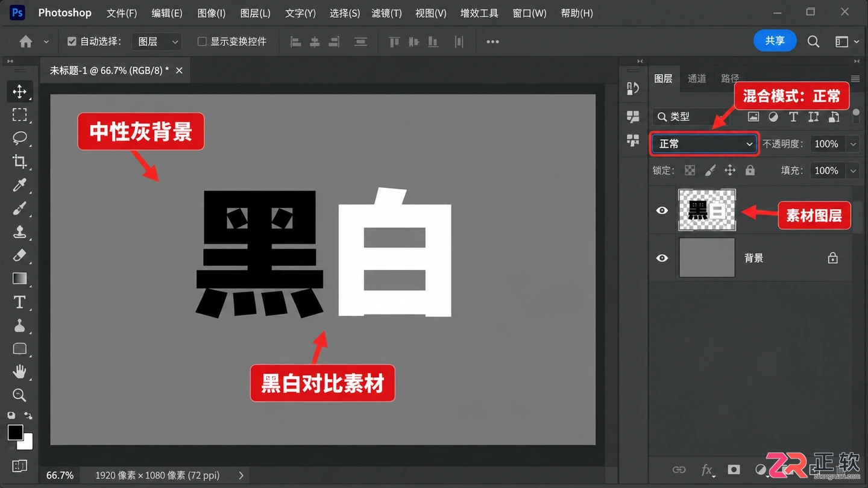Click the link layers icon

[x=679, y=470]
